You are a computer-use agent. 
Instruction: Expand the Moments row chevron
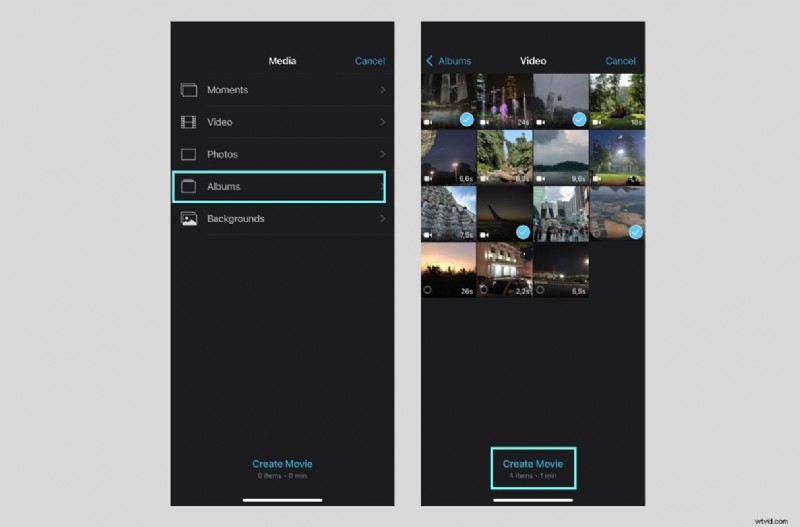(x=383, y=90)
